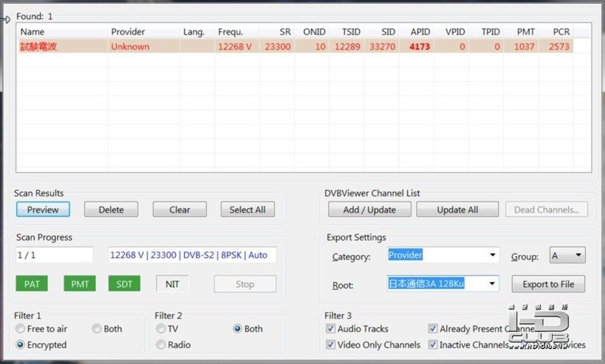Screen dimensions: 605x364
Task: Choose Select All scan results
Action: 247,210
